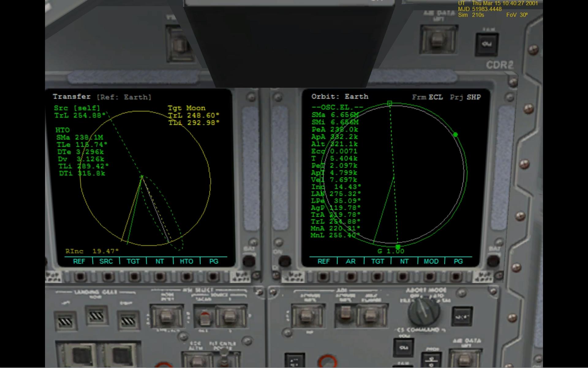Click the 'Prj SHP' projection indicator
This screenshot has width=588, height=368.
465,97
